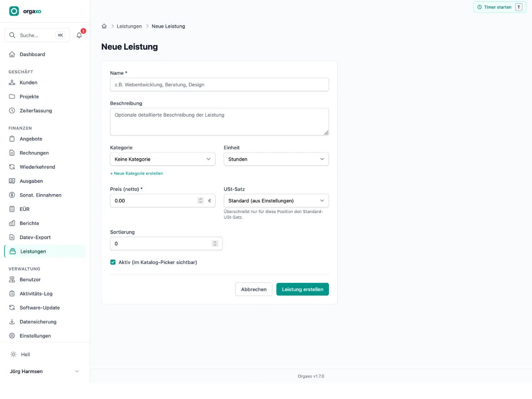Image resolution: width=532 pixels, height=399 pixels.
Task: Open the Einheit dropdown showing Stunden
Action: click(276, 159)
